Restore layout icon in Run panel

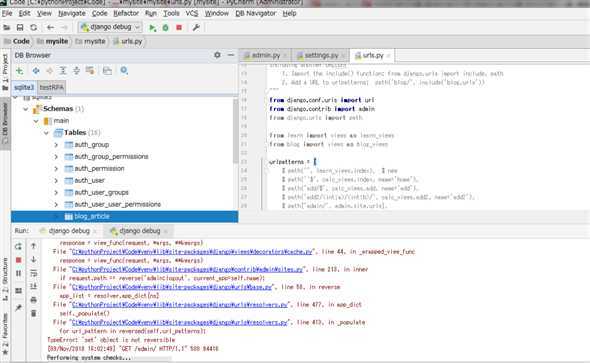coord(18,290)
